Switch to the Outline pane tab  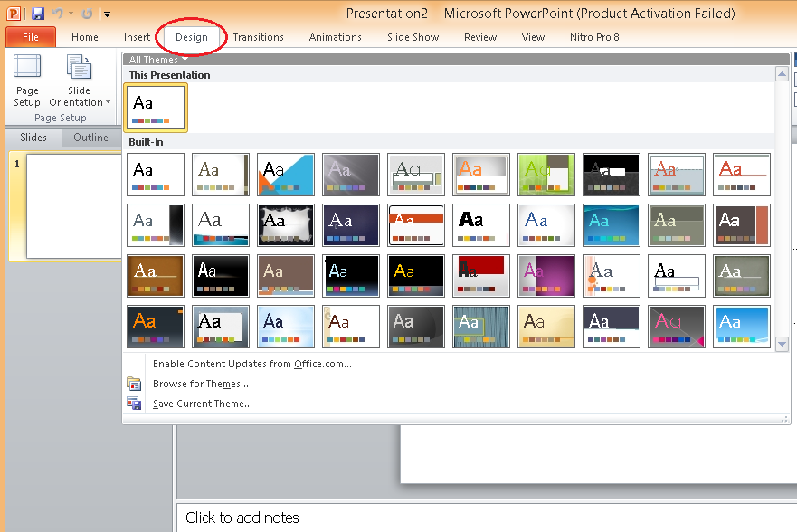click(x=90, y=138)
